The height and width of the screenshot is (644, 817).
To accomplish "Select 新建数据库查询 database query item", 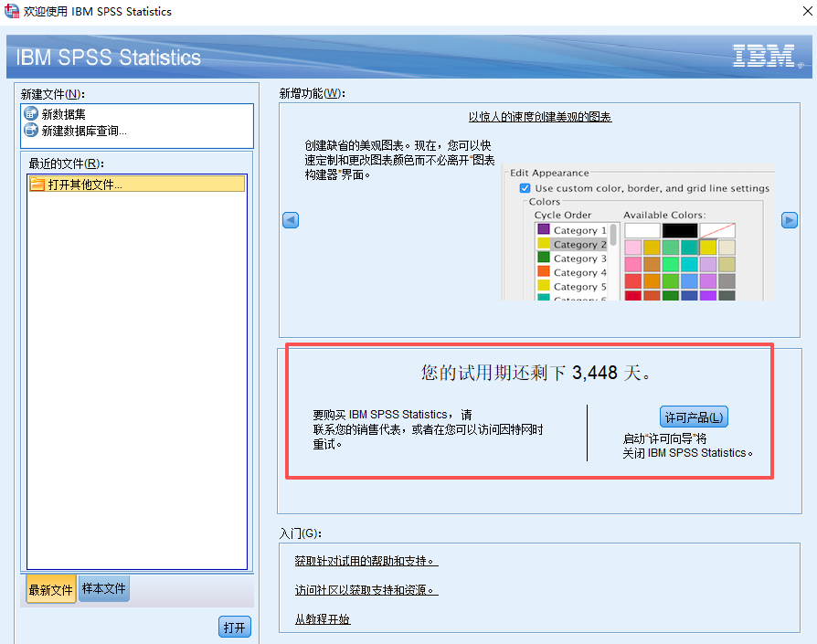I will [75, 131].
